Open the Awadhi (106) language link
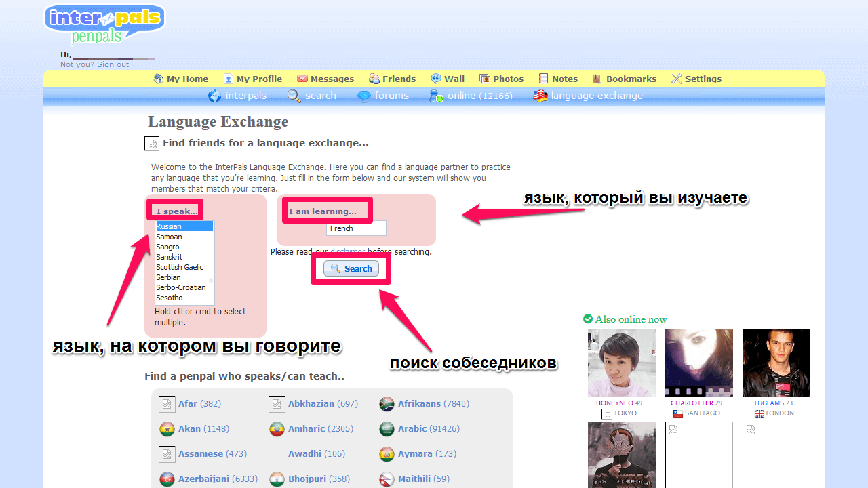Screen dimensions: 868x488 coord(317,454)
